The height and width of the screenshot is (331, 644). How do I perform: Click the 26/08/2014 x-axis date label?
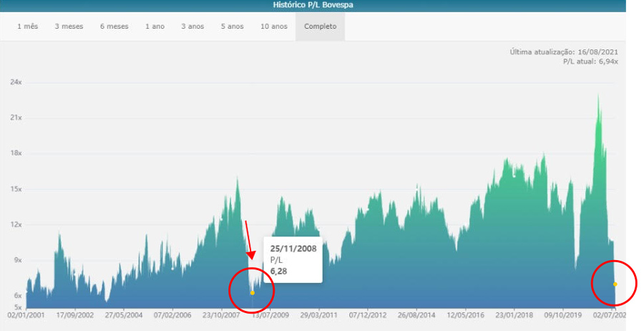pos(416,314)
